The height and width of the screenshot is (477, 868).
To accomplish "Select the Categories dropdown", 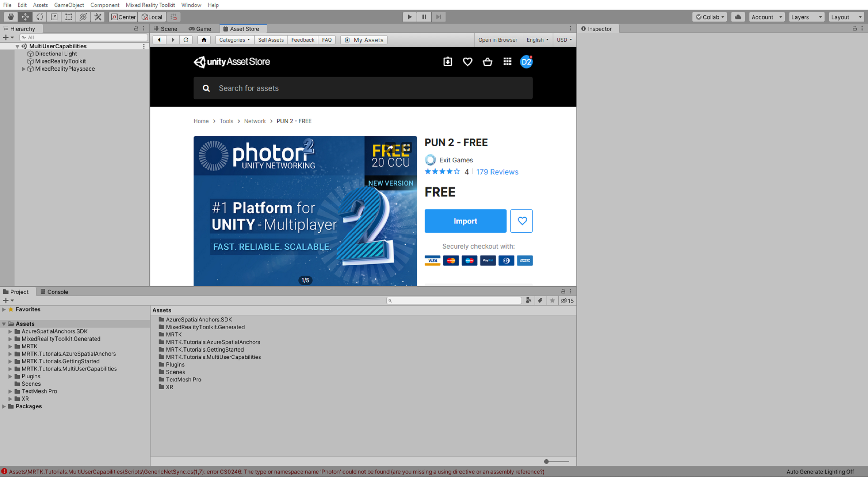I will [233, 39].
